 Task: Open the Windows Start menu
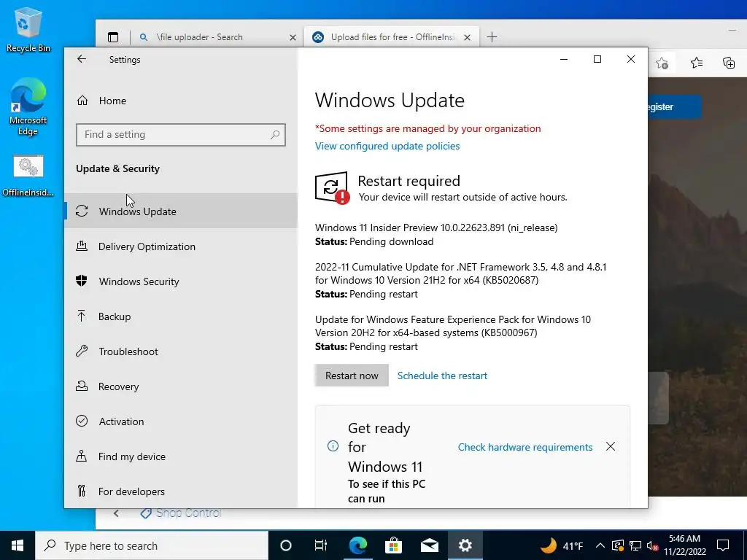18,545
